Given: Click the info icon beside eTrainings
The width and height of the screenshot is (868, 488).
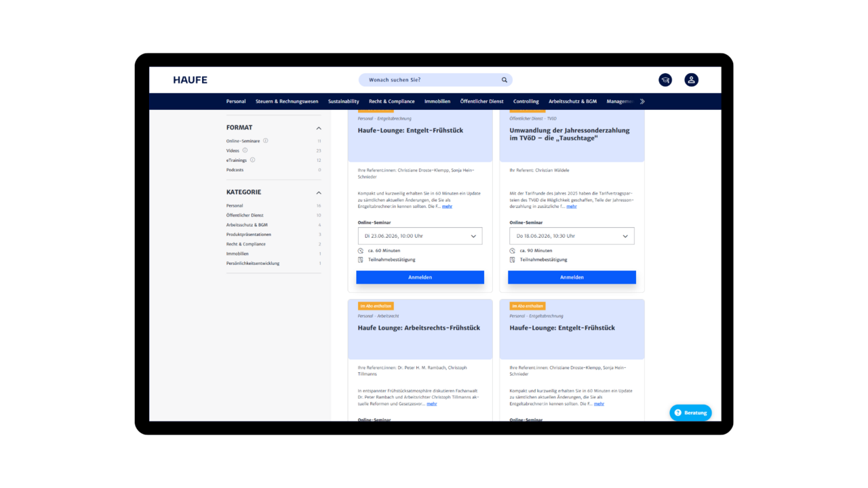Looking at the screenshot, I should point(251,160).
